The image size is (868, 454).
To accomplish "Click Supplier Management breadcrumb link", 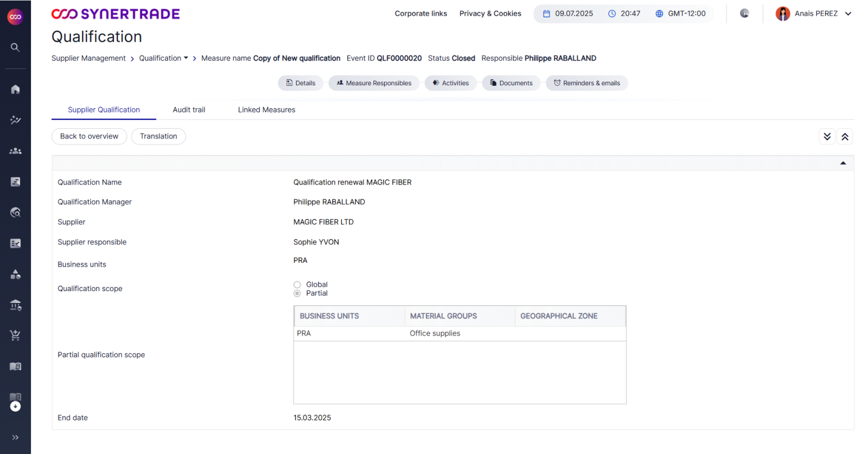I will click(88, 58).
